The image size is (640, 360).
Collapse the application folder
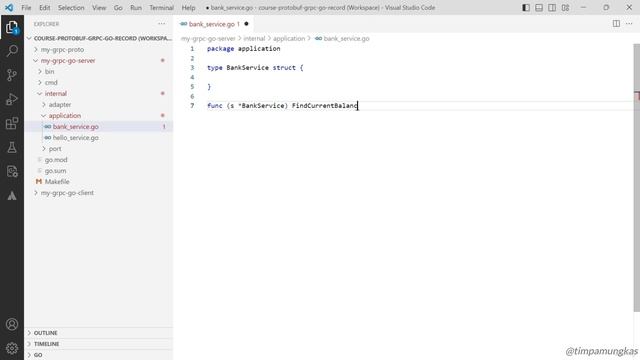[x=99, y=116]
